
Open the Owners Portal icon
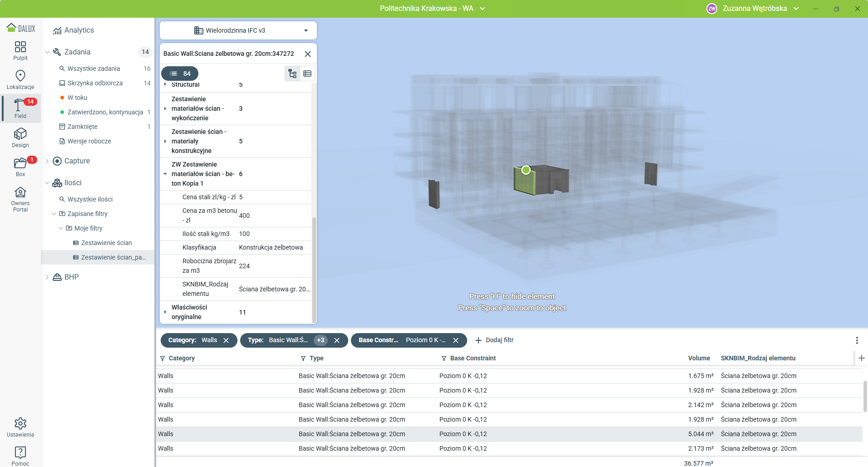20,199
